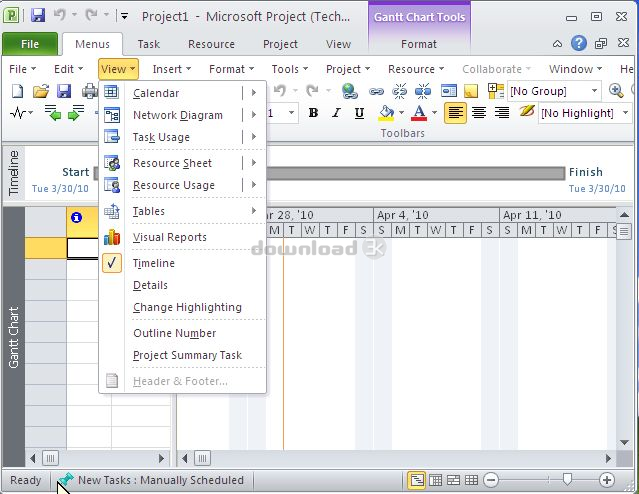Click the Indicators column header info icon
The height and width of the screenshot is (494, 639).
click(76, 217)
